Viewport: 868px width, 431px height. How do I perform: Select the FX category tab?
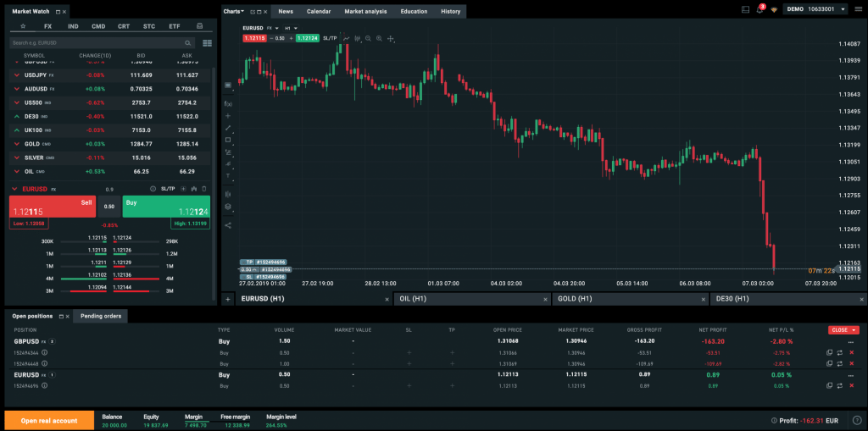coord(47,26)
